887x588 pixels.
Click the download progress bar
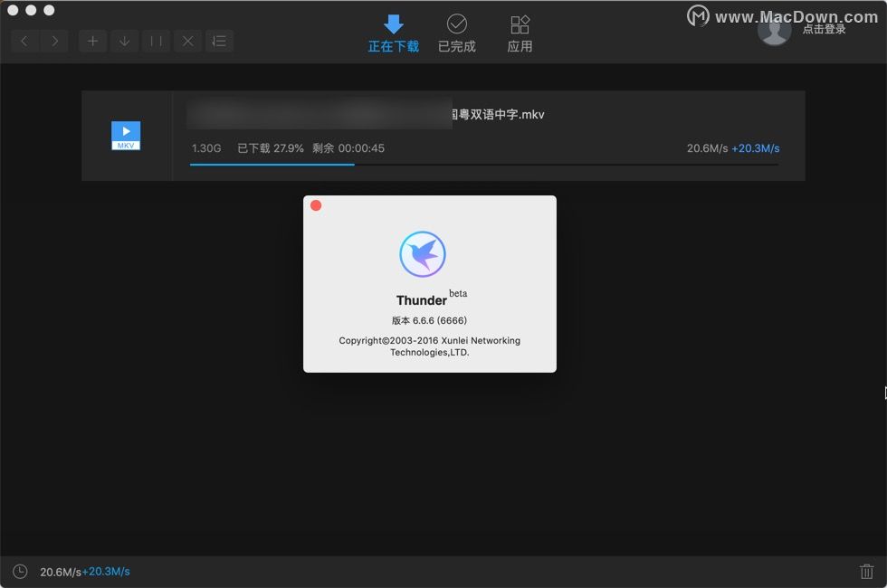point(484,165)
